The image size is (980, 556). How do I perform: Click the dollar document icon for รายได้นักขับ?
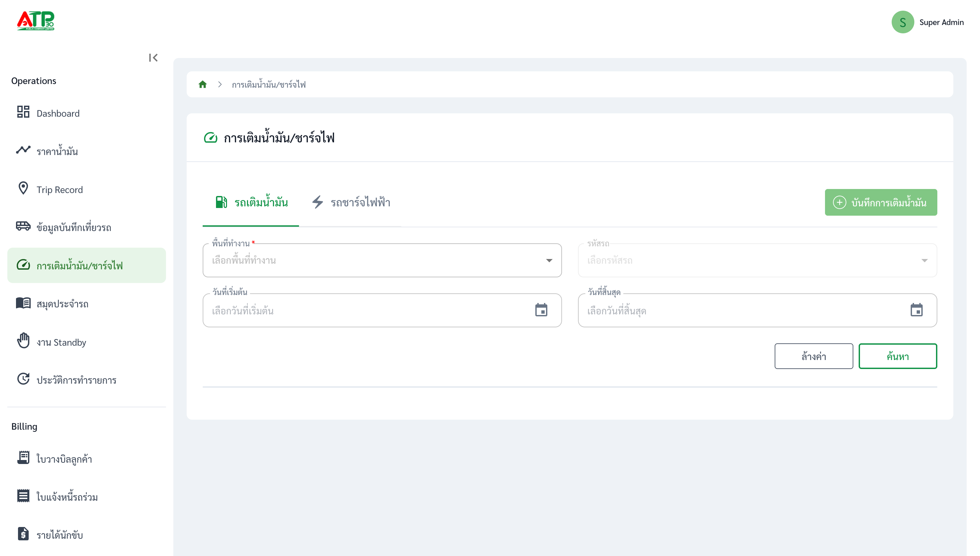point(23,534)
